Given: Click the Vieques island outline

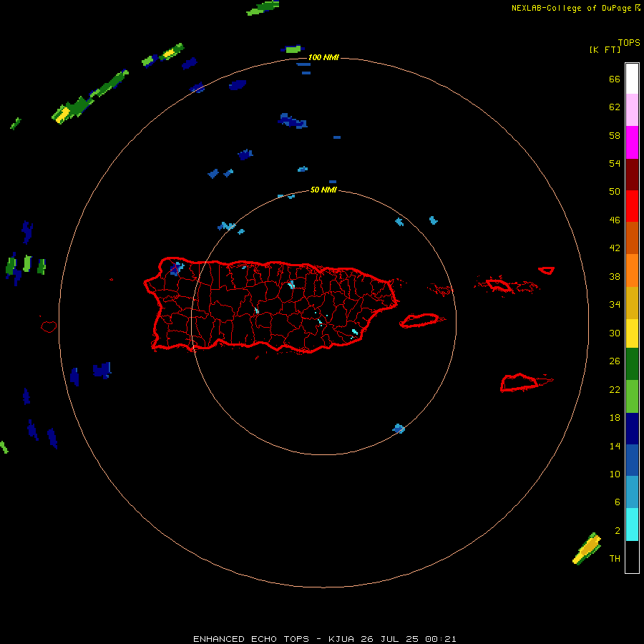Looking at the screenshot, I should 421,321.
